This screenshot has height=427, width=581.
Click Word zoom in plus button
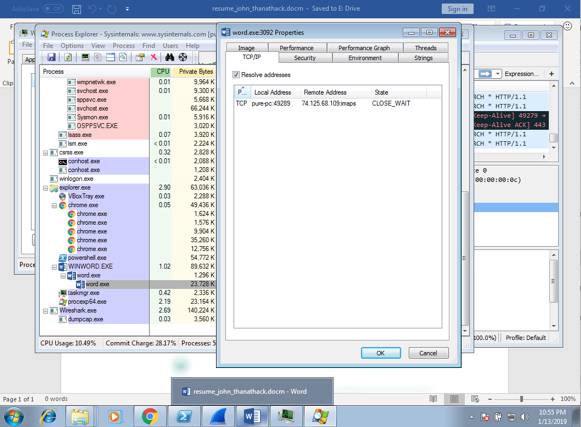(x=552, y=399)
